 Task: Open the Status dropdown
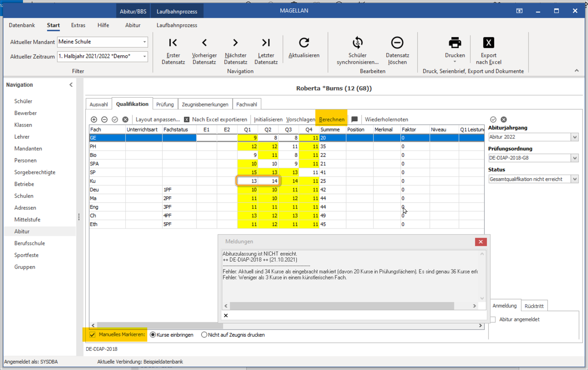[575, 179]
